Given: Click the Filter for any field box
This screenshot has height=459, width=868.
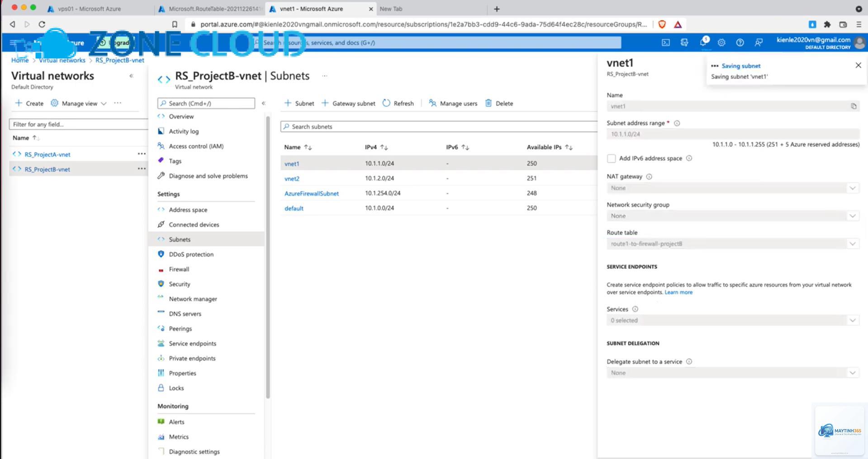Looking at the screenshot, I should tap(79, 124).
